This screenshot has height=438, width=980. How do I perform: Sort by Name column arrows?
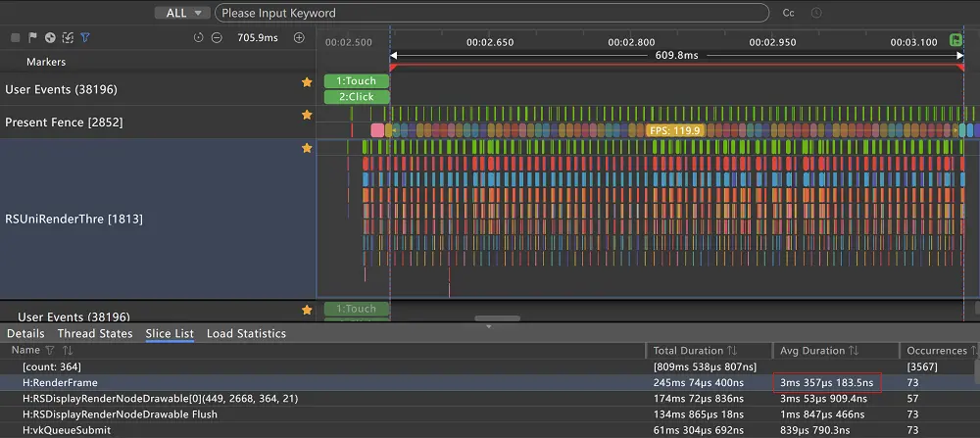click(67, 351)
